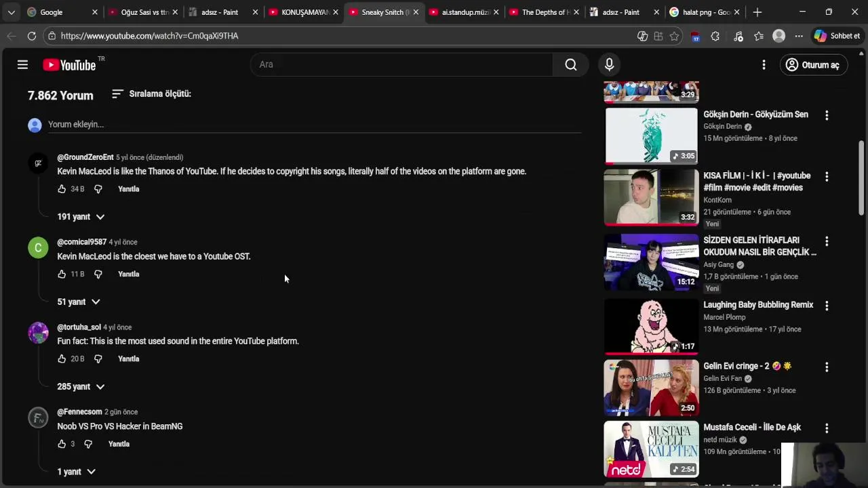Open options for SİZDEN GELEN İTİRAFLARI video
Image resolution: width=868 pixels, height=488 pixels.
click(x=827, y=241)
